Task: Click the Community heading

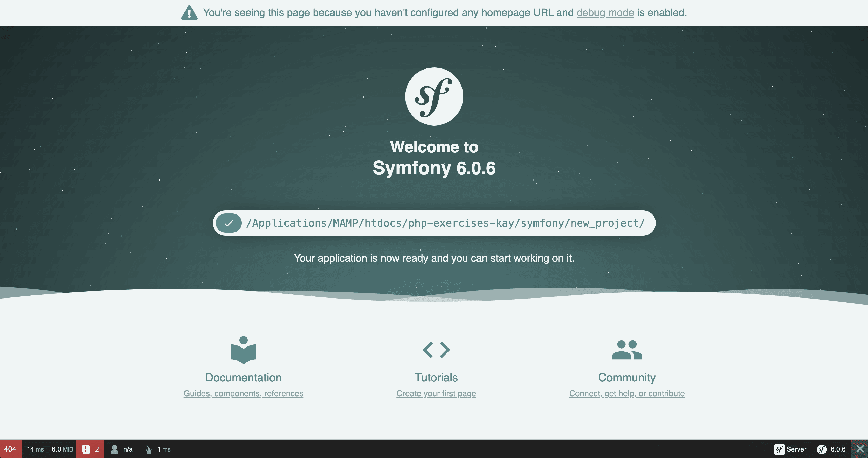Action: pos(627,377)
